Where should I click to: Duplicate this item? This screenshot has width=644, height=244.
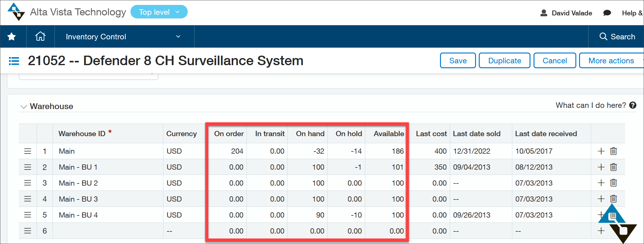click(x=505, y=61)
